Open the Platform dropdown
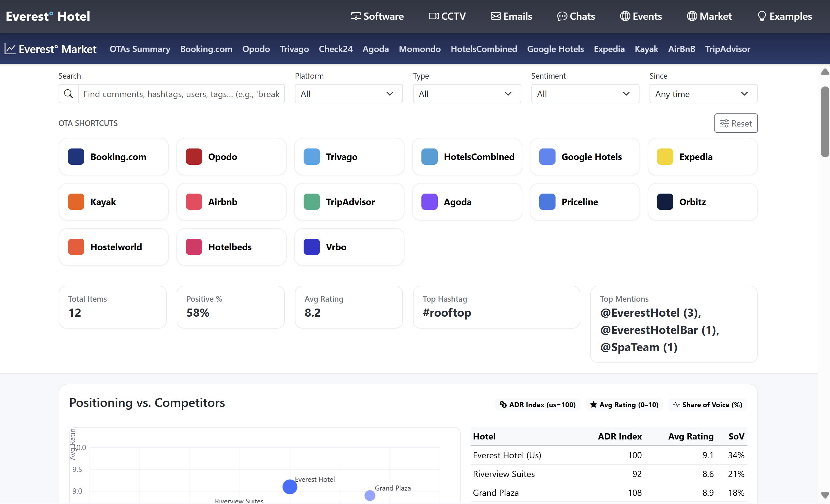Viewport: 830px width, 504px height. [x=348, y=94]
